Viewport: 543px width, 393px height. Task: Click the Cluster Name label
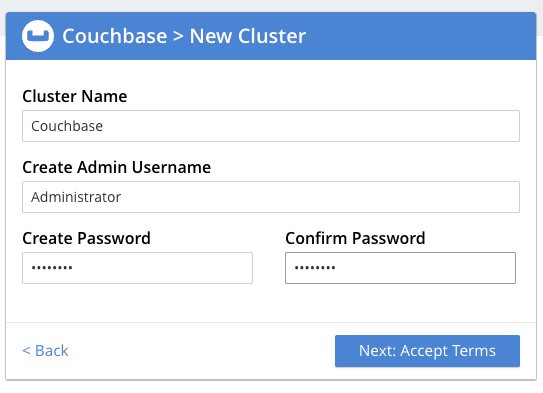75,96
